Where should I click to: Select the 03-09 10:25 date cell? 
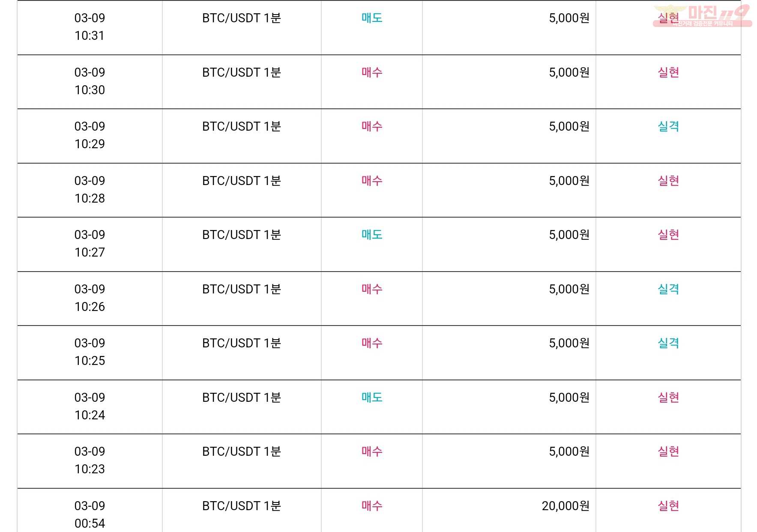[x=90, y=352]
